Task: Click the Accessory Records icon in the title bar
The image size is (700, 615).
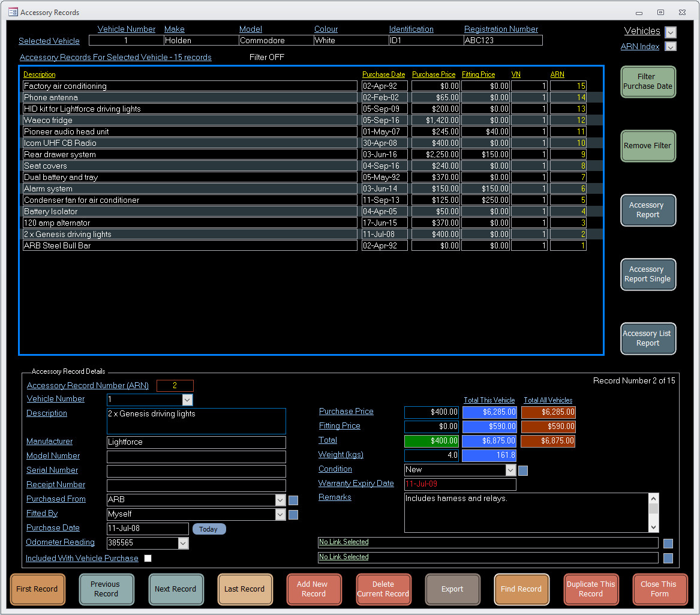Action: 13,12
